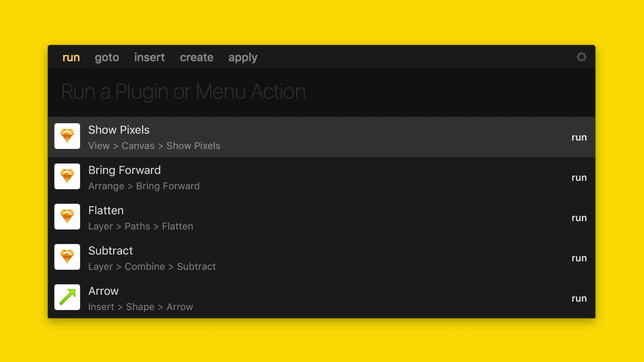Viewport: 644px width, 362px height.
Task: Click the green arrow icon beside Arrow
Action: 67,297
